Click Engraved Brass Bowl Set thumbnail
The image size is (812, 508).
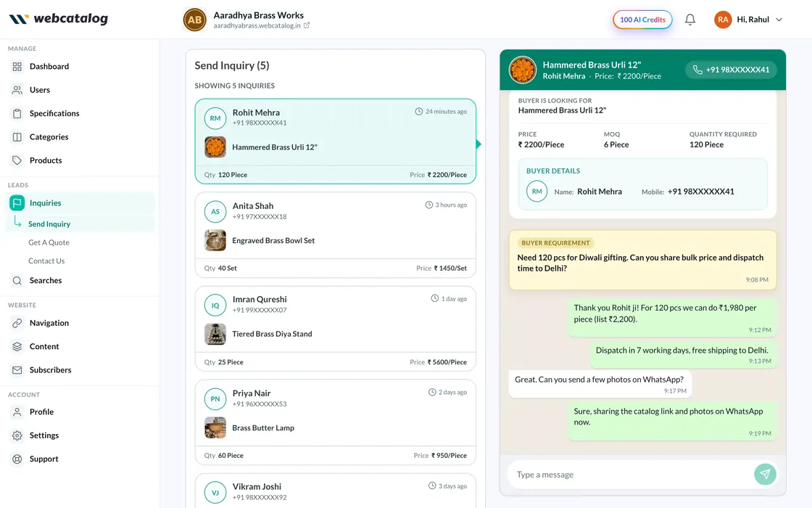click(215, 240)
